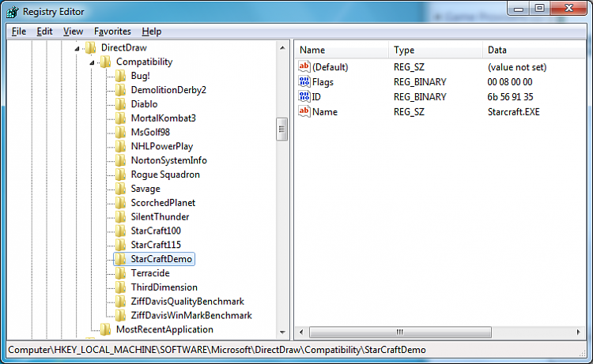Click the DemolitionDerby2 folder icon
Viewport: 593px width, 364px height.
(120, 90)
